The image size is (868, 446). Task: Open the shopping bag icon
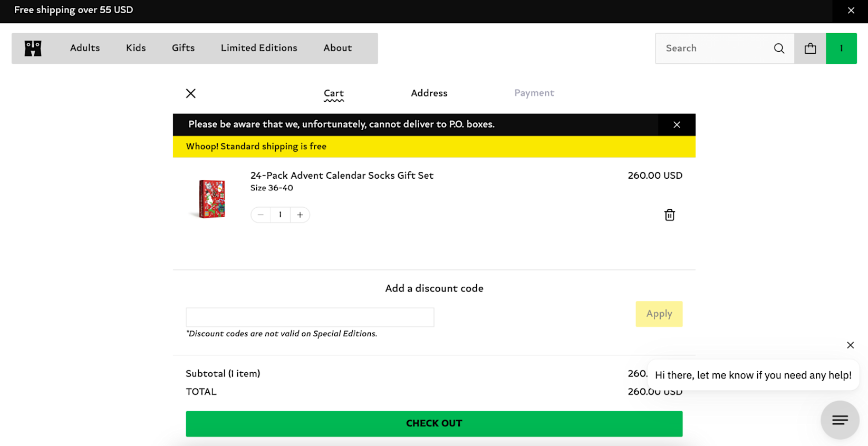[x=810, y=48]
